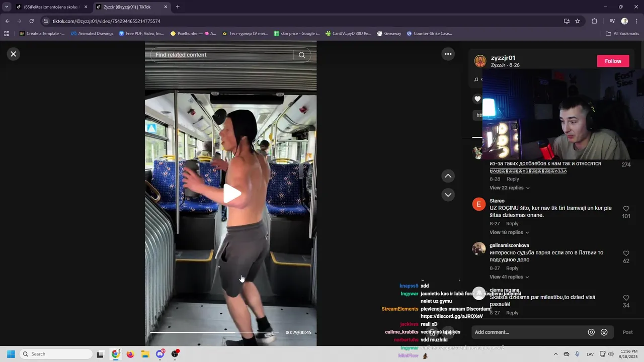Viewport: 644px width, 362px height.
Task: Open the browser extensions puzzle icon
Action: [594, 21]
